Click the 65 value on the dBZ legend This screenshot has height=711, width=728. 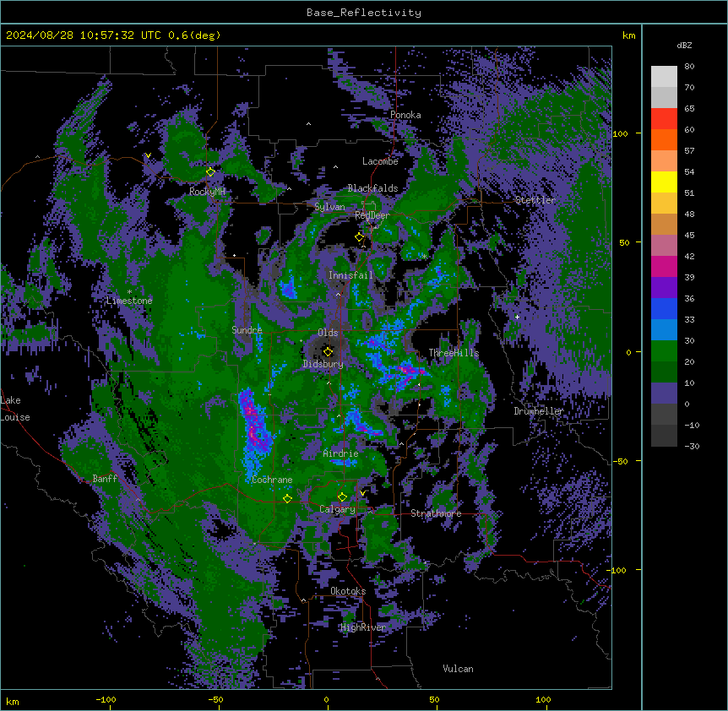click(x=689, y=109)
